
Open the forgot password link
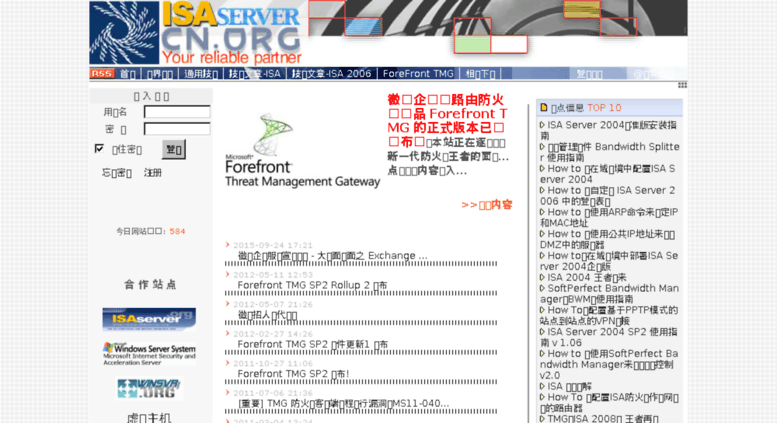pos(116,173)
